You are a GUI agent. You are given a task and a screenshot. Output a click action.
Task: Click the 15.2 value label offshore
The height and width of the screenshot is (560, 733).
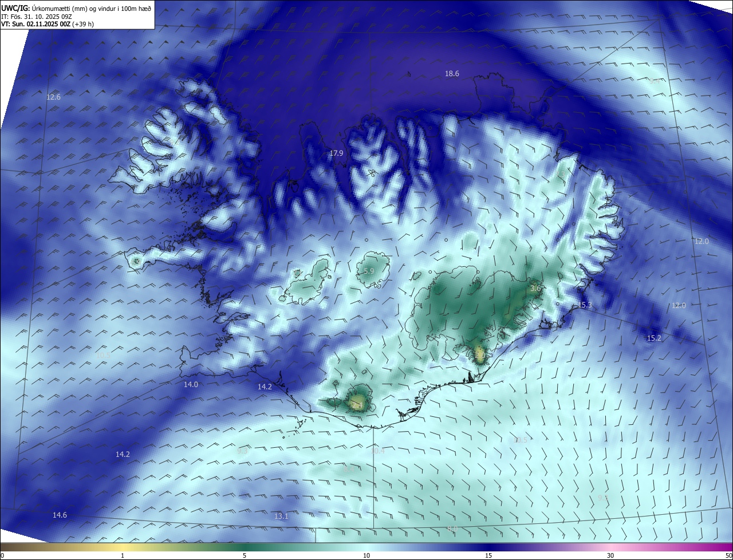[654, 338]
